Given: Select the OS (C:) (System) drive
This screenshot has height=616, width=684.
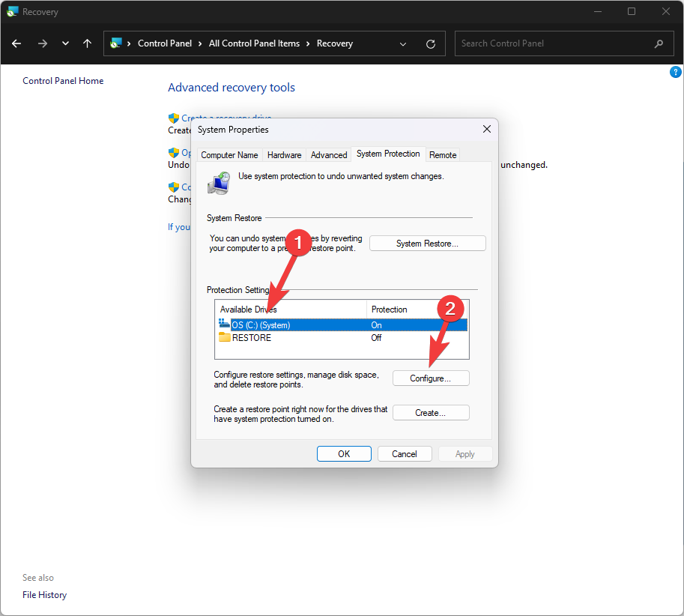Looking at the screenshot, I should pos(261,325).
